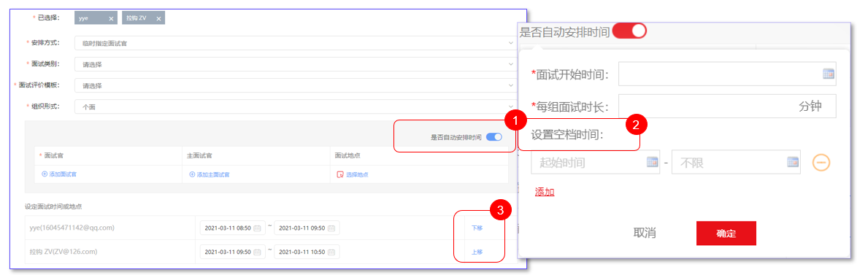Toggle the blue 是否自动安排时间 switch

click(493, 136)
